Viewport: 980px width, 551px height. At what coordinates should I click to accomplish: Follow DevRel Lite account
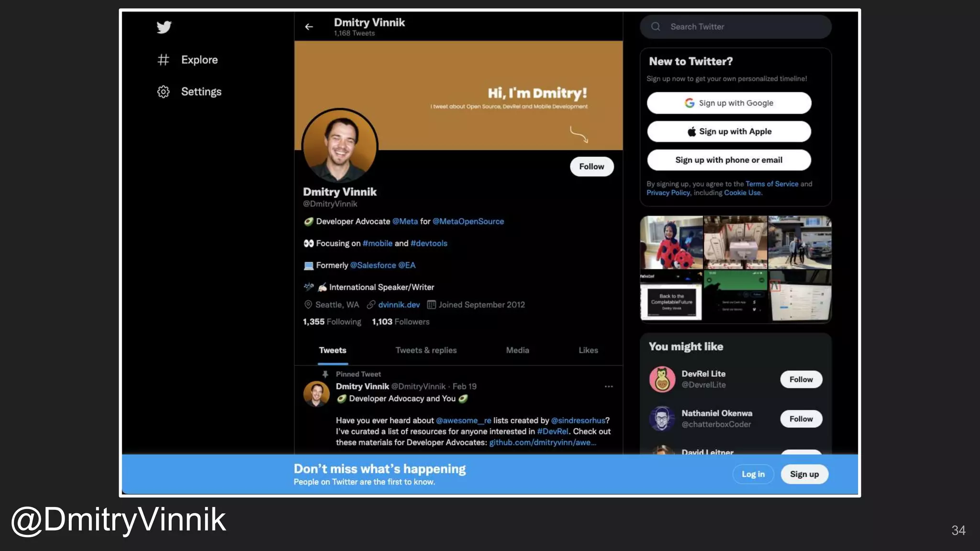click(x=801, y=379)
